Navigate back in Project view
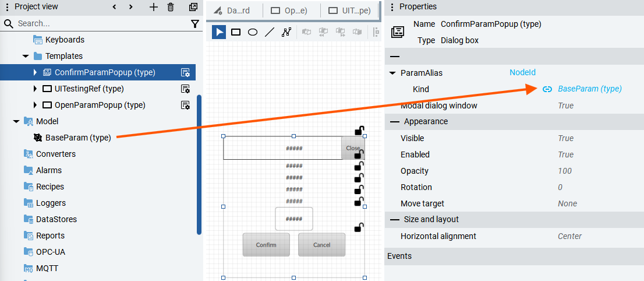 click(114, 7)
